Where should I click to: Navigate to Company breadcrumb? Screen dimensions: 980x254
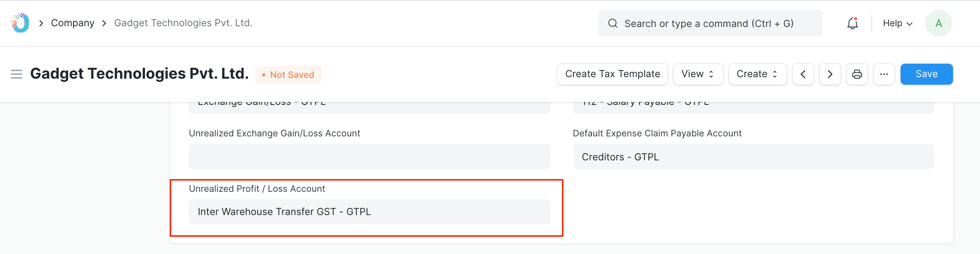click(x=72, y=23)
